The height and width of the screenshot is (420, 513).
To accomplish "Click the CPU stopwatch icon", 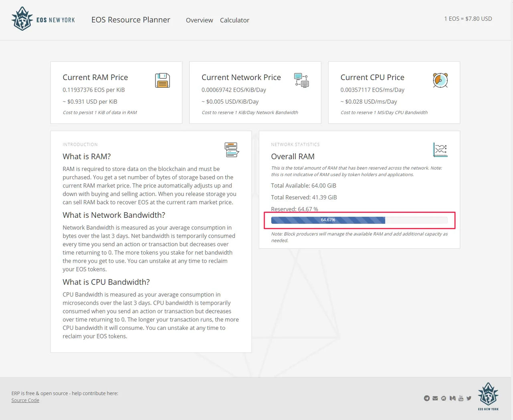I will click(x=440, y=80).
